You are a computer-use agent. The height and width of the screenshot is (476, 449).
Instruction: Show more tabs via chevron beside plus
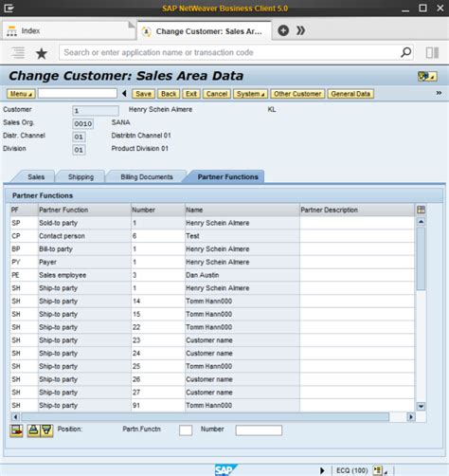click(300, 30)
